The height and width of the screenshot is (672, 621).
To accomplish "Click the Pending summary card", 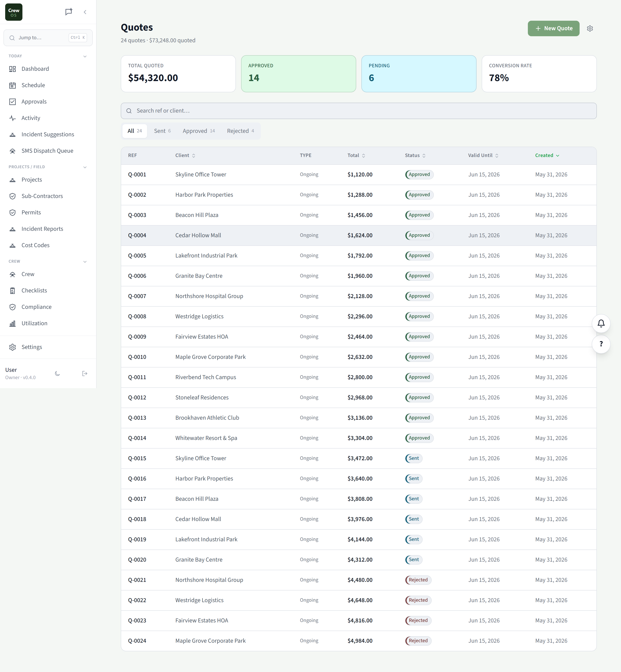I will click(x=419, y=74).
